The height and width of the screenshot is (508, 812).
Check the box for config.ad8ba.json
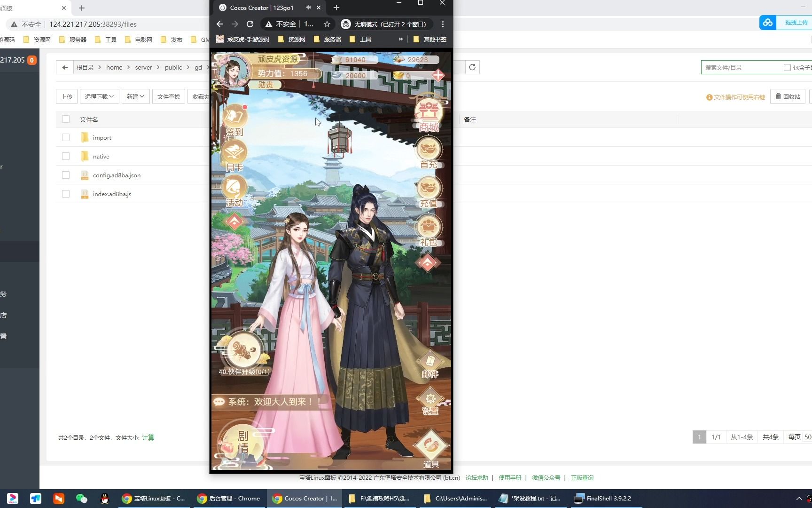coord(66,175)
